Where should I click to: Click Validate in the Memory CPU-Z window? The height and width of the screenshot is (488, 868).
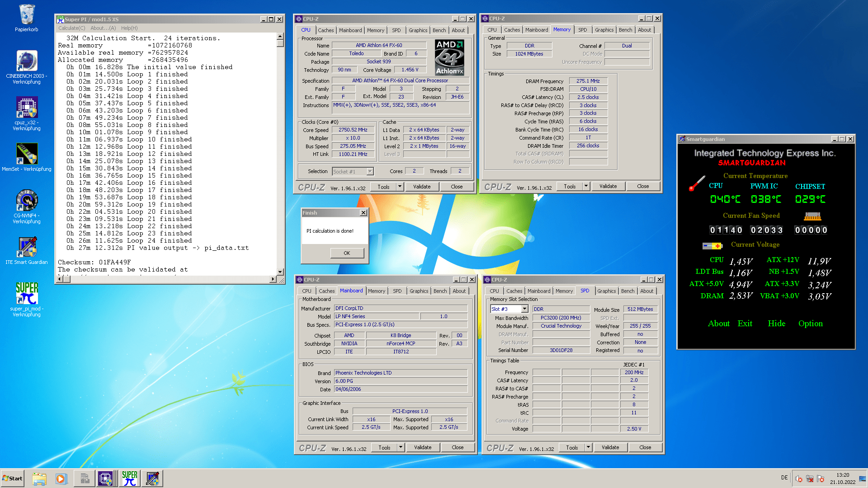[608, 186]
